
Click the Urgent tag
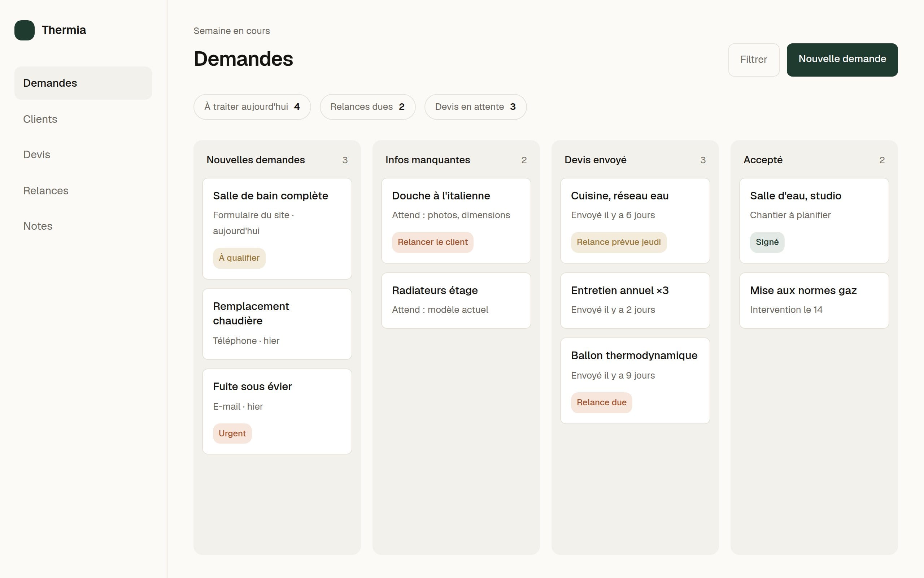pyautogui.click(x=232, y=433)
